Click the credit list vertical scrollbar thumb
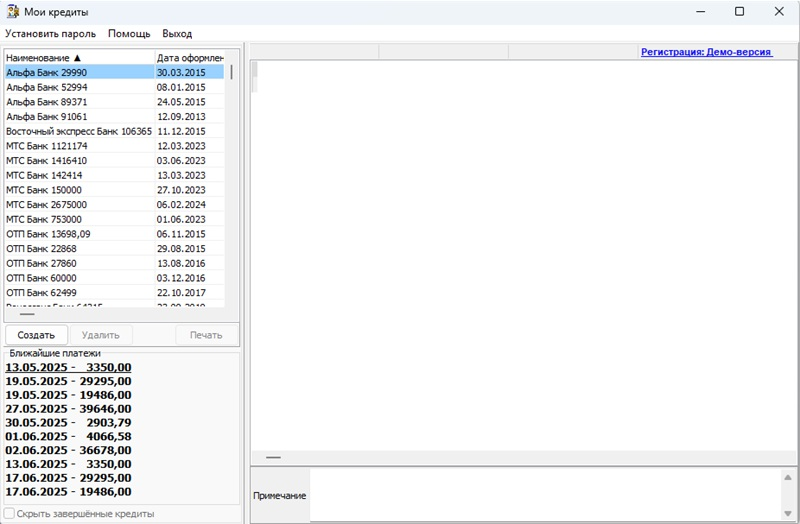The height and width of the screenshot is (524, 800). tap(232, 72)
